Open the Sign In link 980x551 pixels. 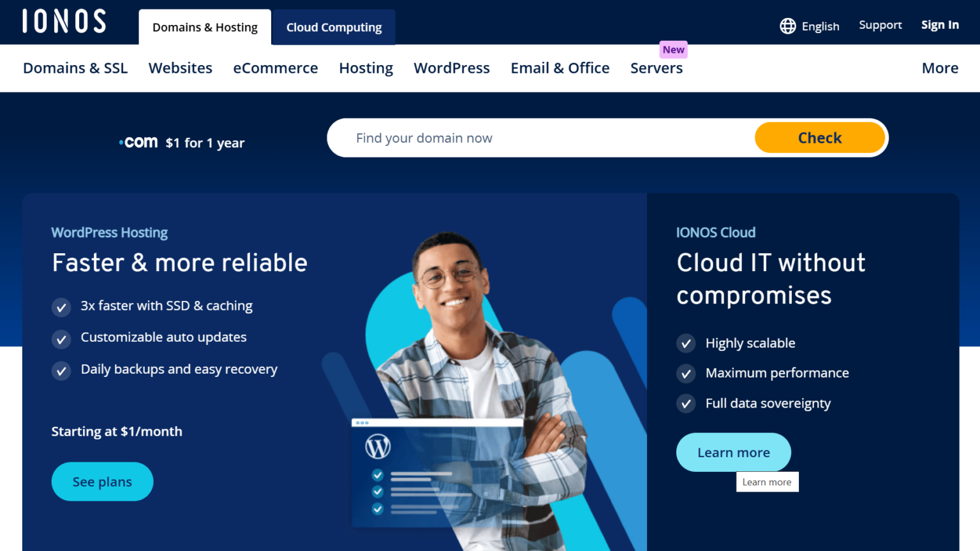coord(940,25)
